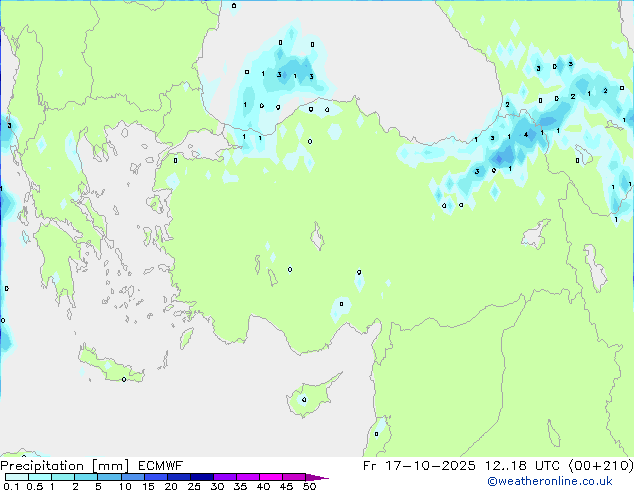Pick the 15–20 mm legend swatch
The width and height of the screenshot is (634, 490).
click(x=156, y=477)
